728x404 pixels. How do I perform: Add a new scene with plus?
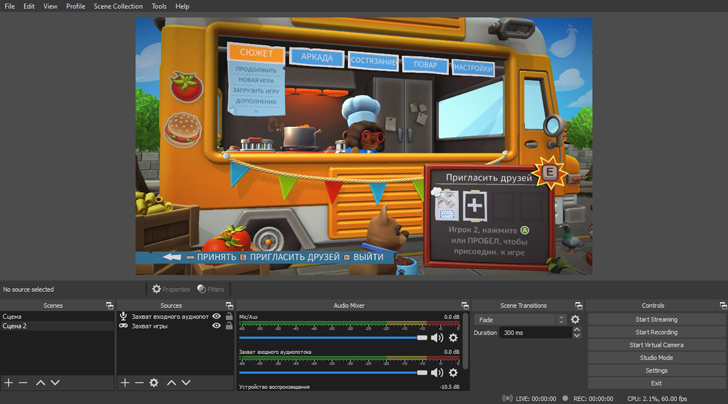coord(8,383)
